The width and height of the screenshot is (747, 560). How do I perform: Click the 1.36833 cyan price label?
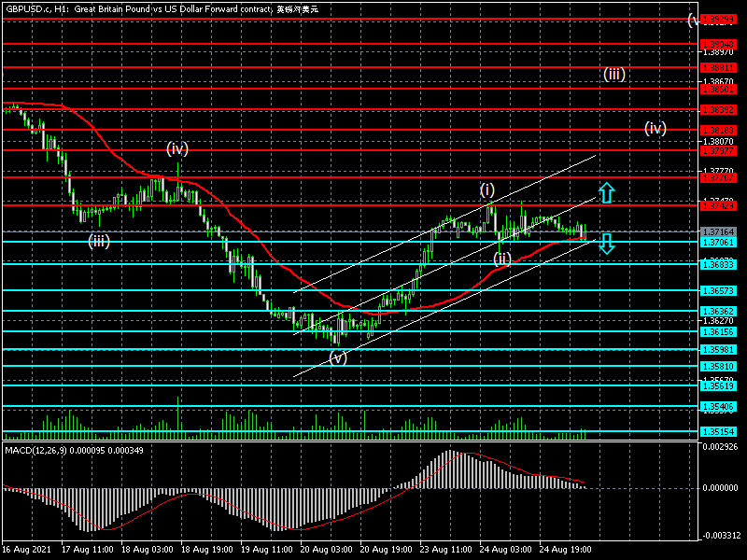pyautogui.click(x=718, y=265)
